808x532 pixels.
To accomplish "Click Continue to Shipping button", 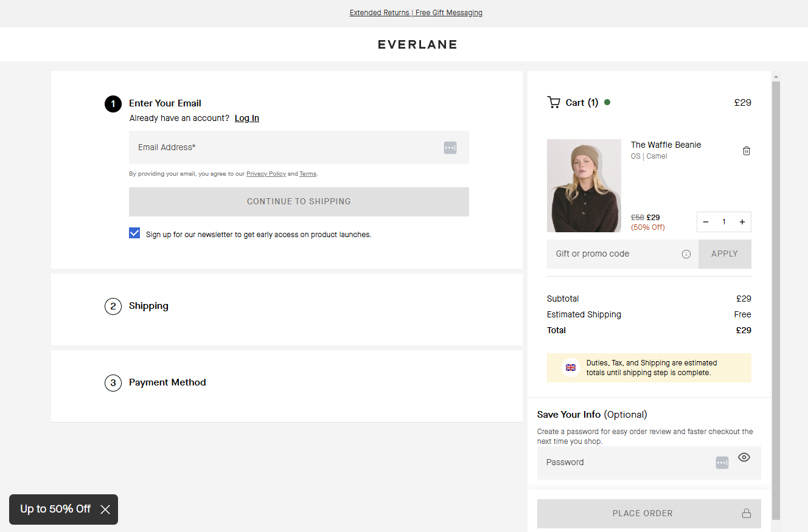I will [x=299, y=202].
